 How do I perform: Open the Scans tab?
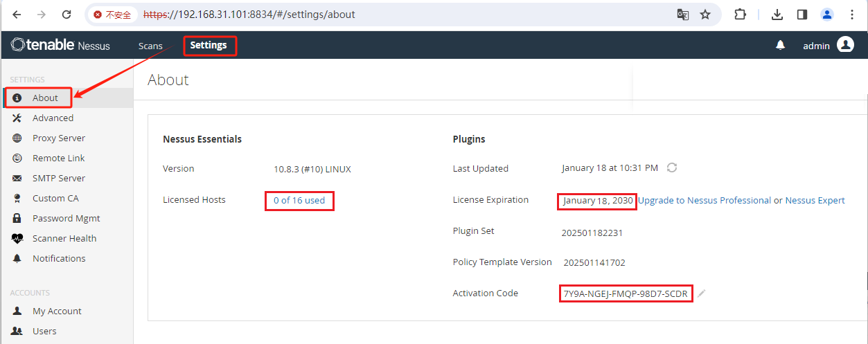click(x=150, y=46)
